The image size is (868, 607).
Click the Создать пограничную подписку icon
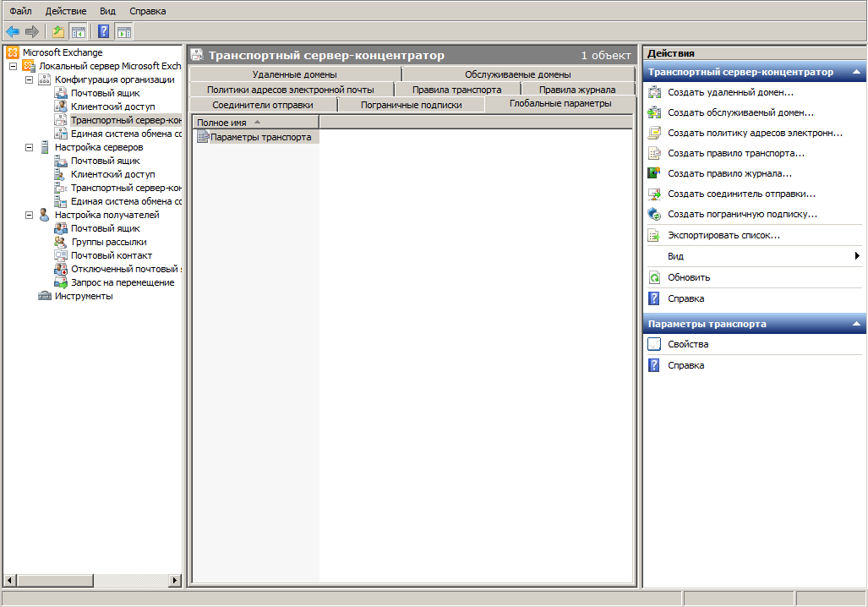(x=654, y=215)
